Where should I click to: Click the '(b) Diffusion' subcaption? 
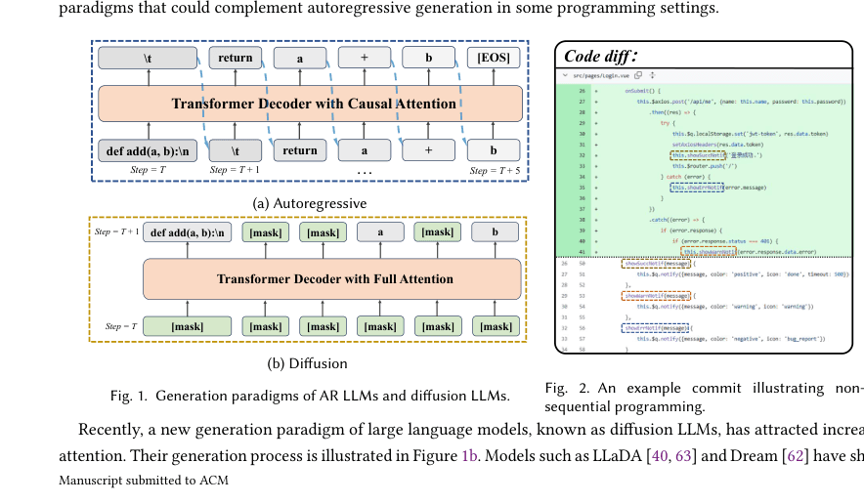click(308, 363)
